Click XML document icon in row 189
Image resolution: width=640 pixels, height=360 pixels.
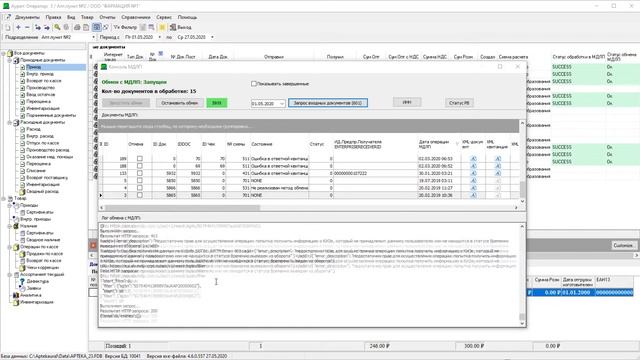tap(473, 159)
